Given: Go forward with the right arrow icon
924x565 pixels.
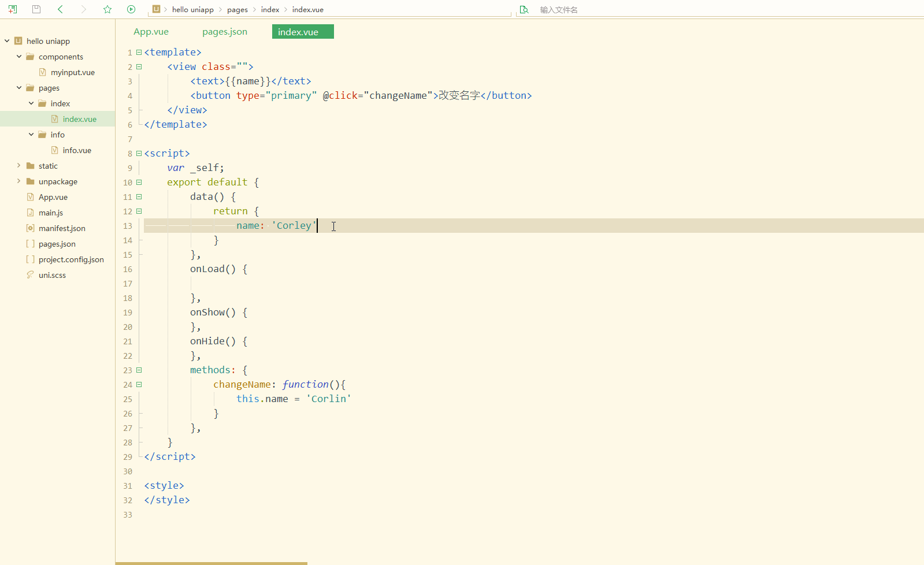Looking at the screenshot, I should pos(84,9).
